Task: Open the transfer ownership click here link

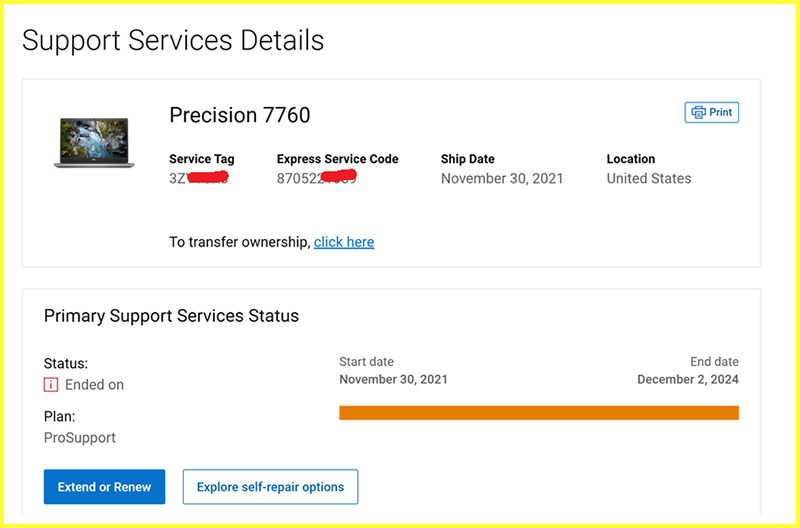Action: click(344, 242)
